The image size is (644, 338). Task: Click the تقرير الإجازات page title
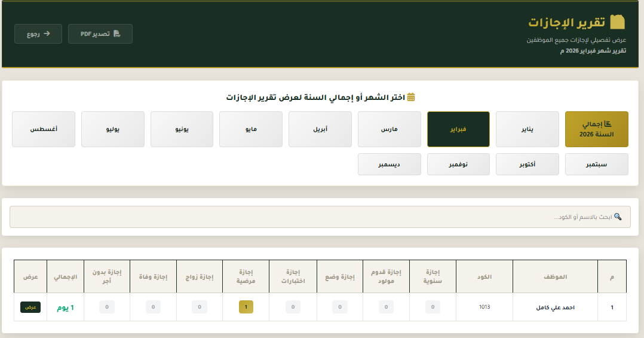click(x=566, y=22)
